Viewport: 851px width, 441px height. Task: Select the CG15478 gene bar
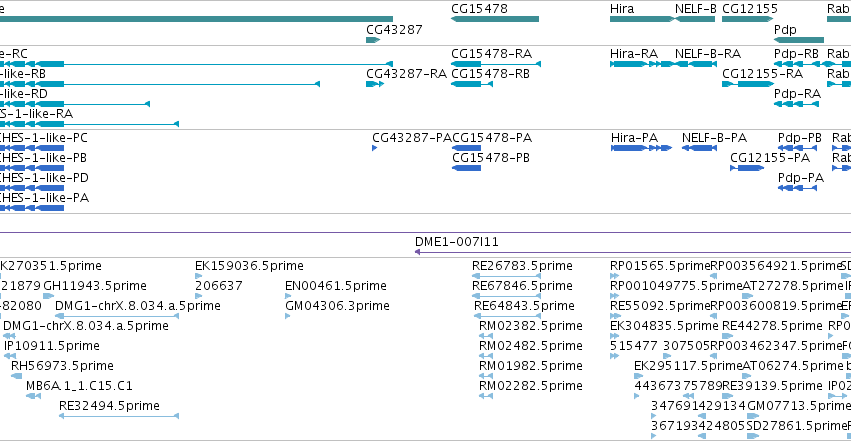pos(495,19)
